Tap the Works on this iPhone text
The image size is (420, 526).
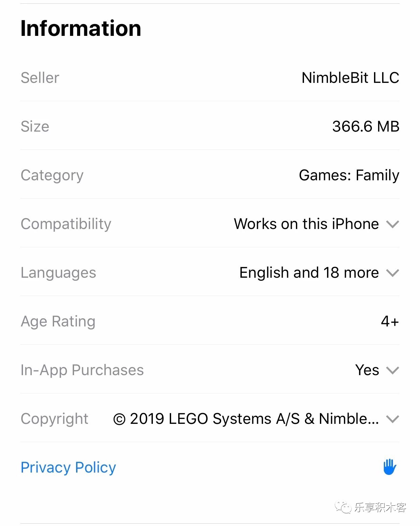[306, 224]
